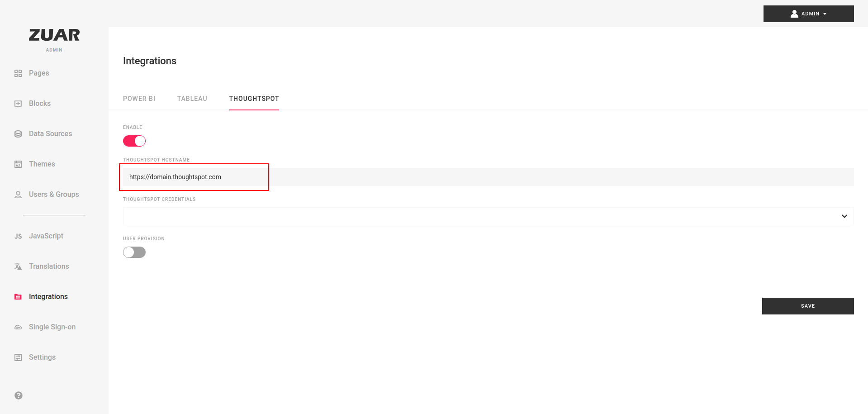Click the SAVE button
The image size is (868, 414).
(x=808, y=306)
